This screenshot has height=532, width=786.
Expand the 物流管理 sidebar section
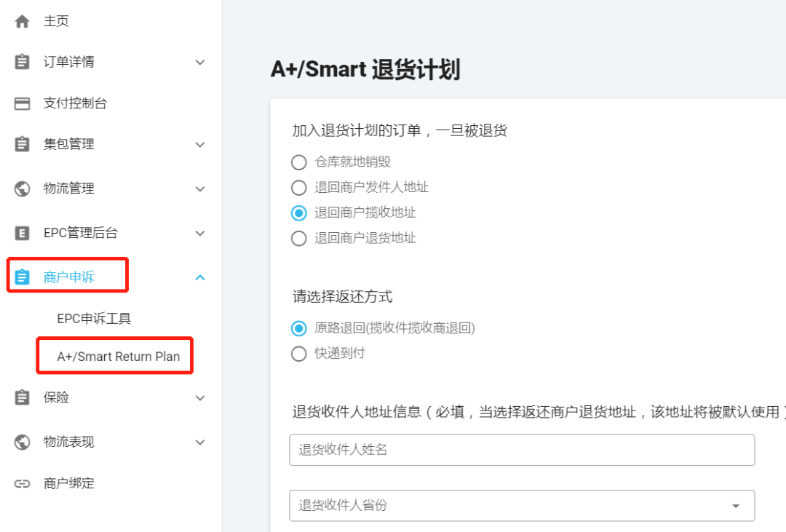tap(200, 188)
